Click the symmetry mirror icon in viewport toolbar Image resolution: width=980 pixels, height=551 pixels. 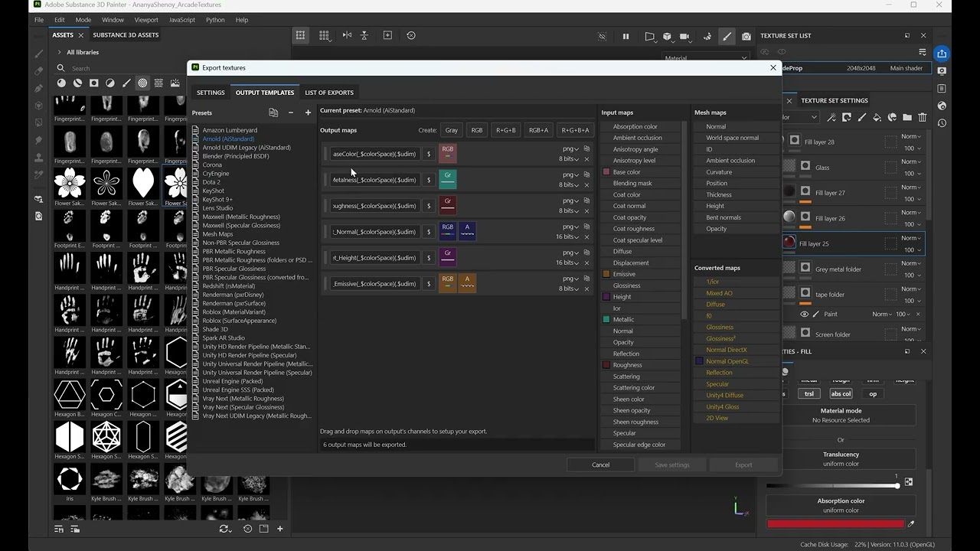point(347,35)
